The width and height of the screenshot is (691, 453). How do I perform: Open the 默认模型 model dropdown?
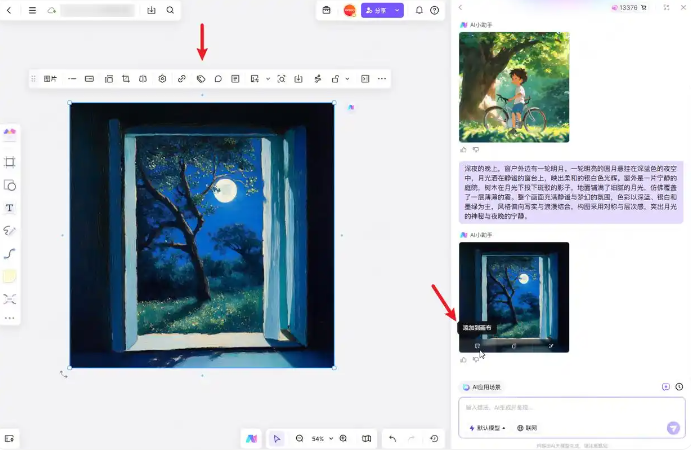487,427
